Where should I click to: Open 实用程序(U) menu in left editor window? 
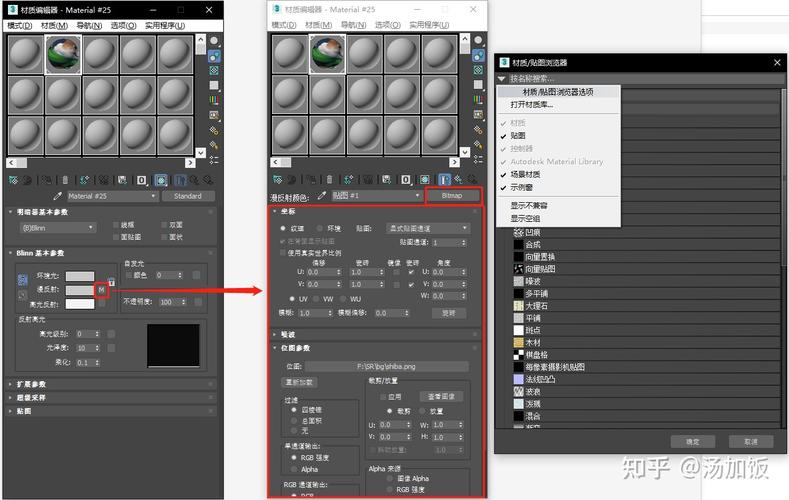(165, 25)
